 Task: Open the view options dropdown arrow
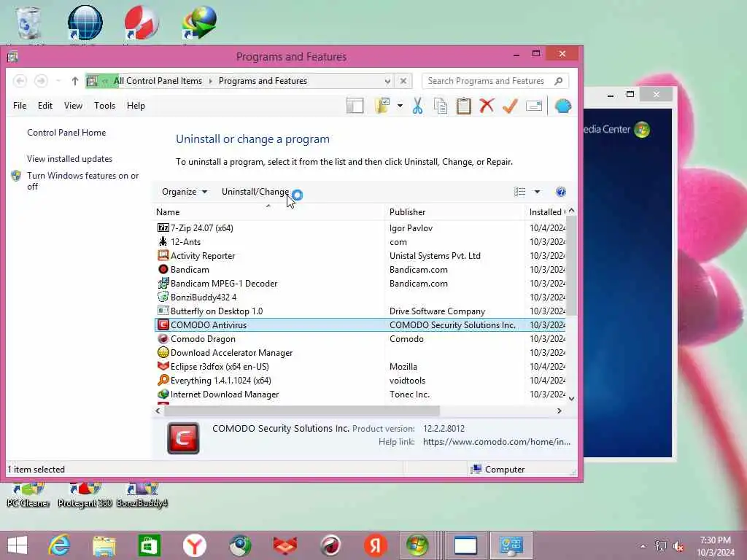click(x=537, y=192)
